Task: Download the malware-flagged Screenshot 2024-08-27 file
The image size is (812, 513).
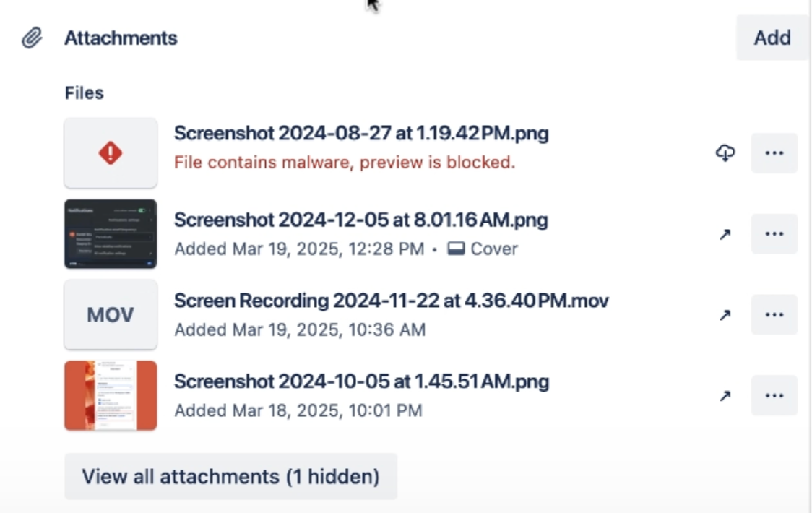Action: (725, 153)
